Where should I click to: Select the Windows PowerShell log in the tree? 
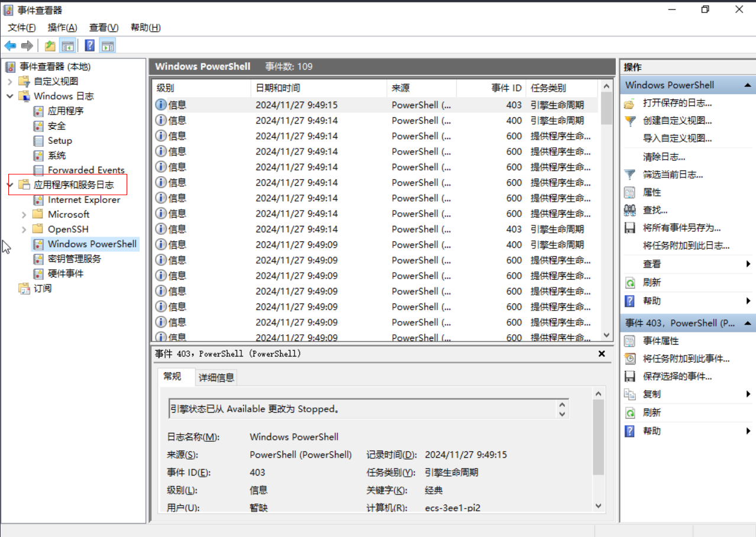tap(92, 244)
